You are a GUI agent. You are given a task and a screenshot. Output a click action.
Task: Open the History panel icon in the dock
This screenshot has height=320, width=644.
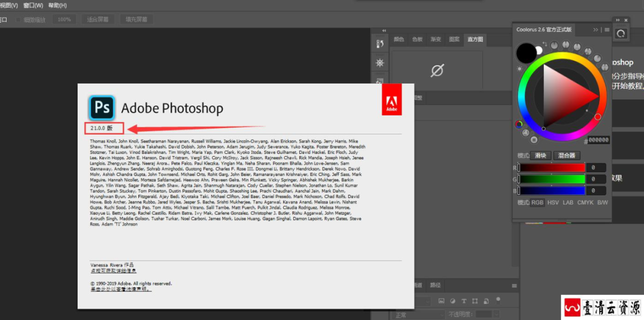pyautogui.click(x=380, y=44)
